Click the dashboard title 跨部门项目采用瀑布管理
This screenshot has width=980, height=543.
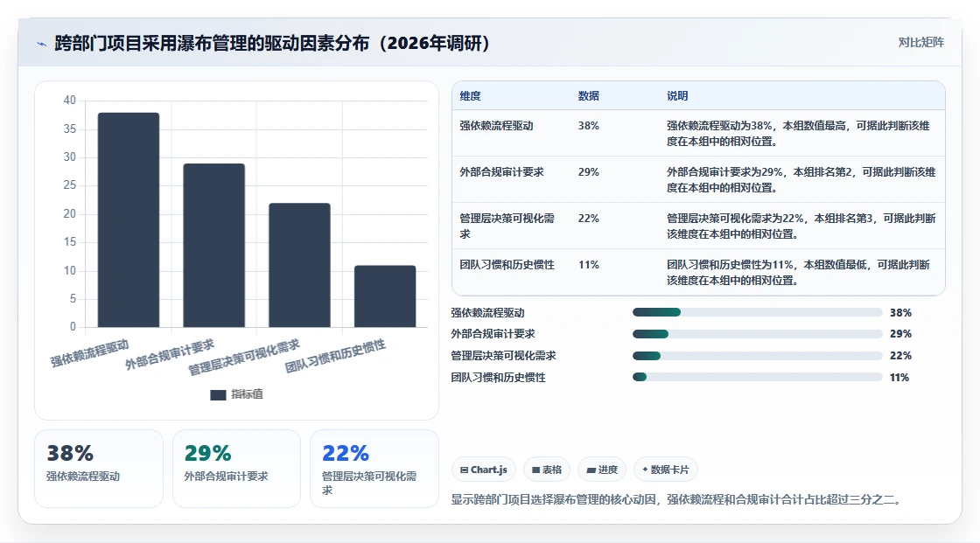coord(272,43)
